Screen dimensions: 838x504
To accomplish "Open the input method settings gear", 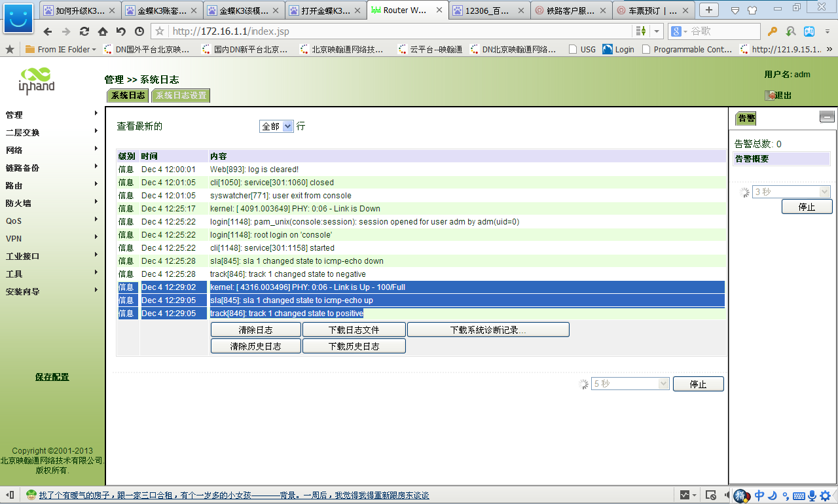I will [825, 495].
